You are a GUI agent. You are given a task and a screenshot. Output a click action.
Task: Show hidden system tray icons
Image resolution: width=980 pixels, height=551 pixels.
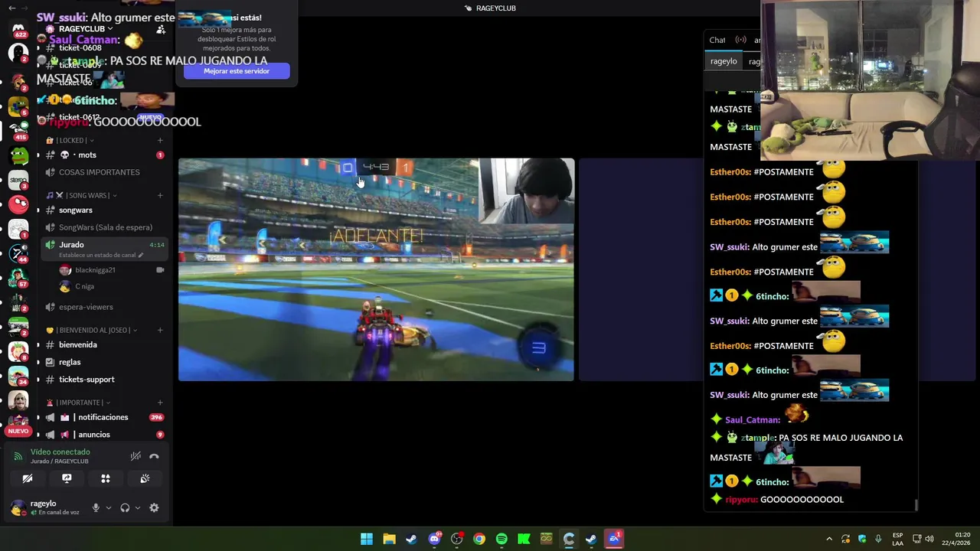pos(829,539)
